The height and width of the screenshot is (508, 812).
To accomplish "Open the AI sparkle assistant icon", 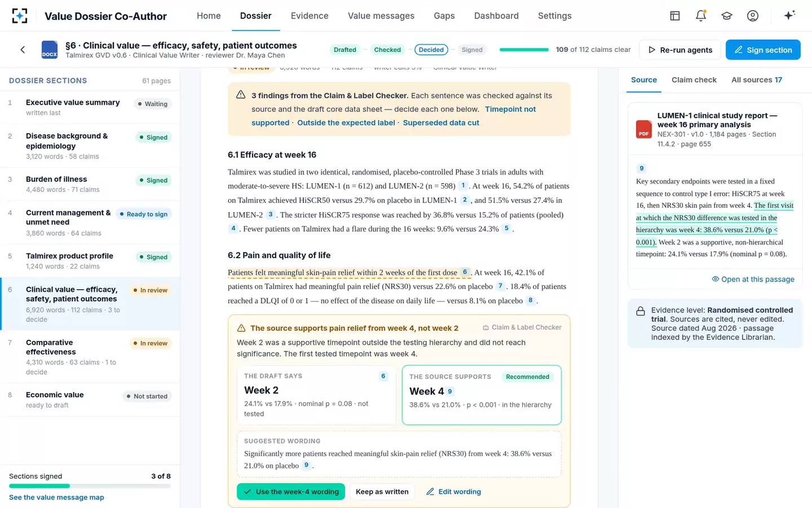I will 789,15.
